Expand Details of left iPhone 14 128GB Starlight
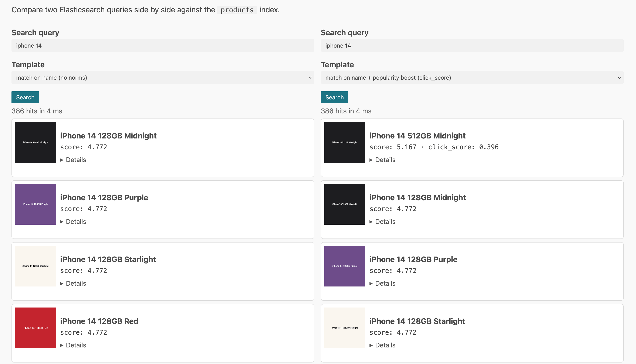The width and height of the screenshot is (636, 364). pyautogui.click(x=73, y=283)
